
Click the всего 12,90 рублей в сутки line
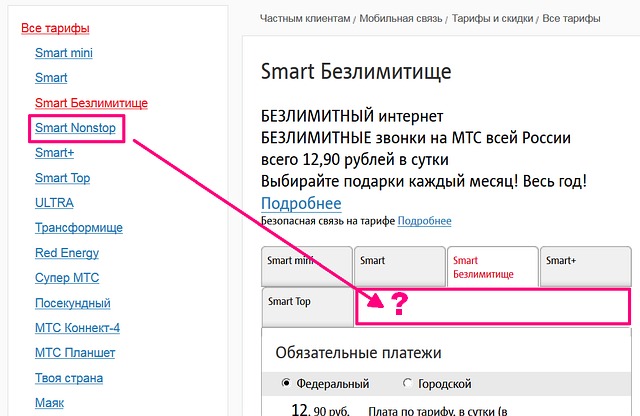click(x=355, y=160)
